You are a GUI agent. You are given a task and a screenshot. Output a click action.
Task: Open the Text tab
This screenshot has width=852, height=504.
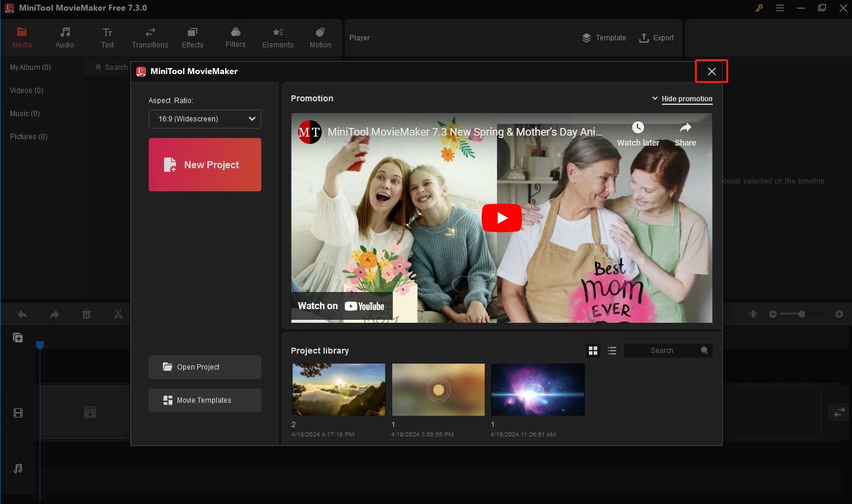pos(107,38)
